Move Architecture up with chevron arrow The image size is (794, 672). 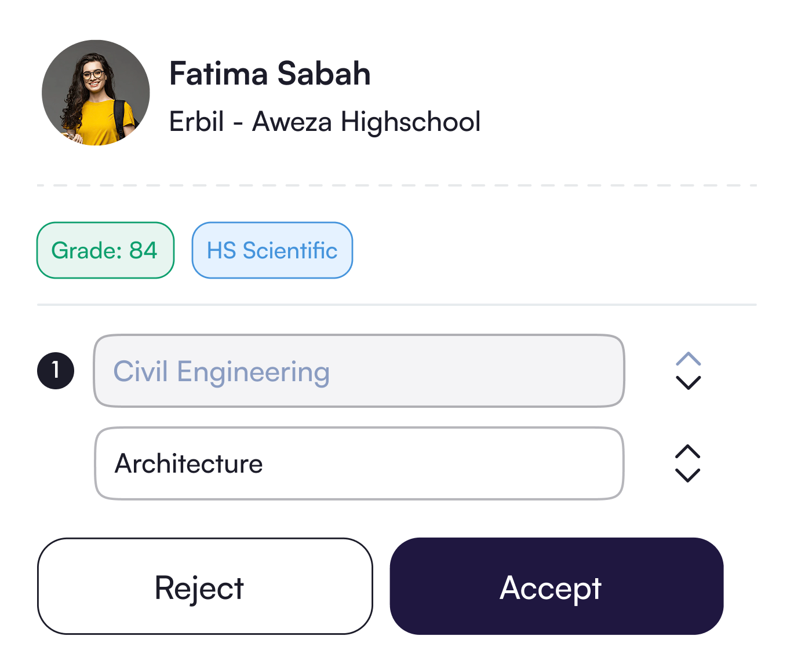[688, 452]
